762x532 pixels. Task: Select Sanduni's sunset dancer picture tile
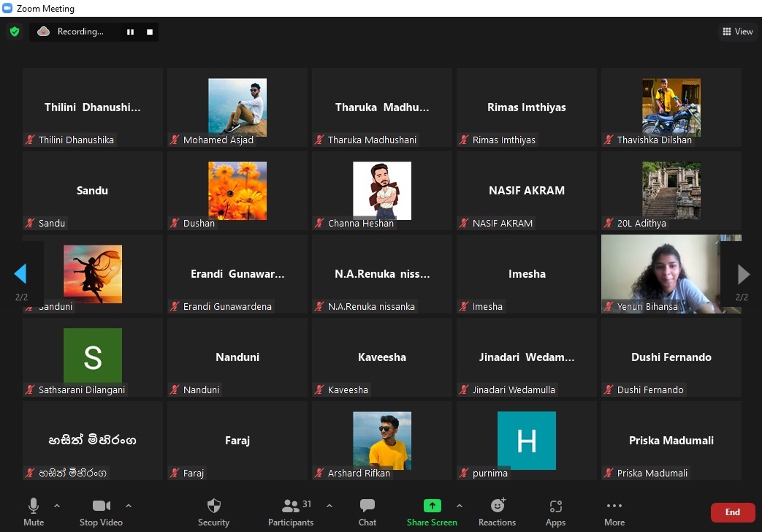pos(93,274)
